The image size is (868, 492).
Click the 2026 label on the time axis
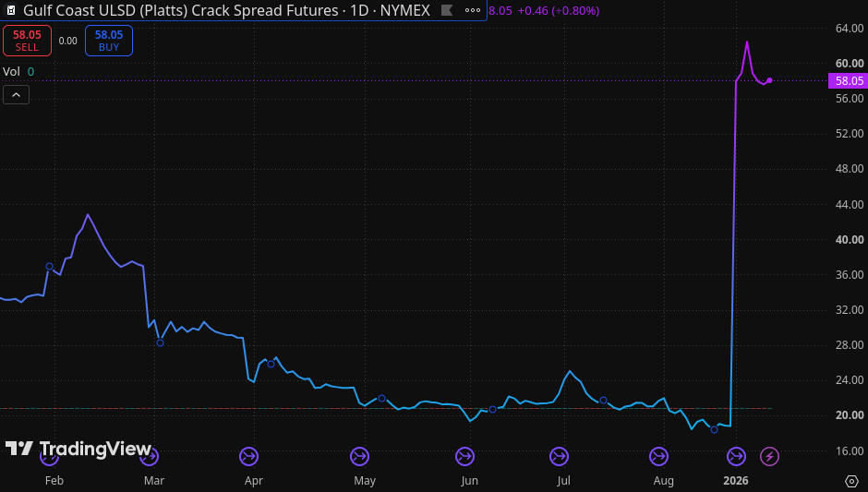[736, 480]
